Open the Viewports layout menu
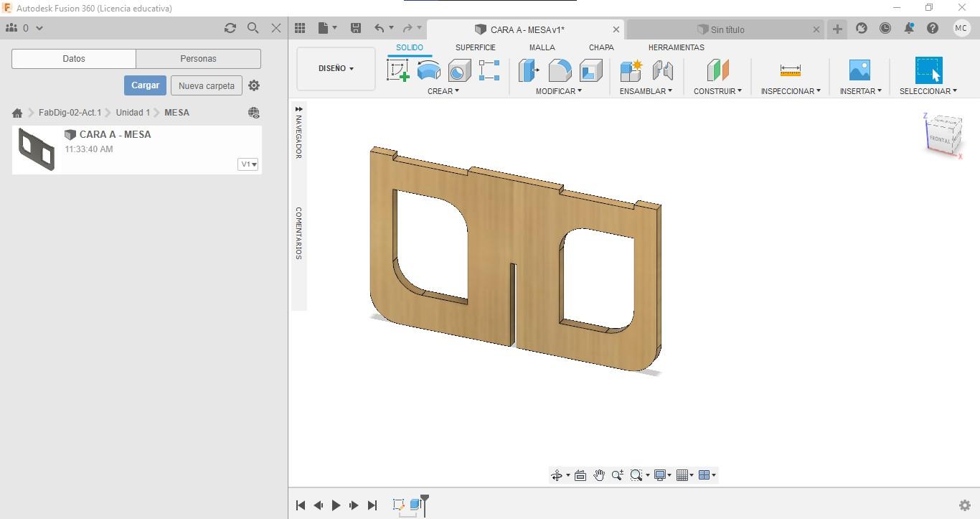 705,475
